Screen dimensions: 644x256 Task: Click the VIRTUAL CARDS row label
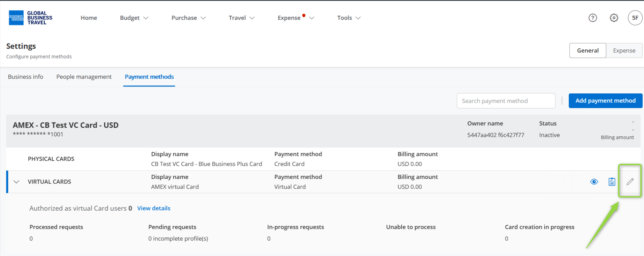pyautogui.click(x=50, y=182)
